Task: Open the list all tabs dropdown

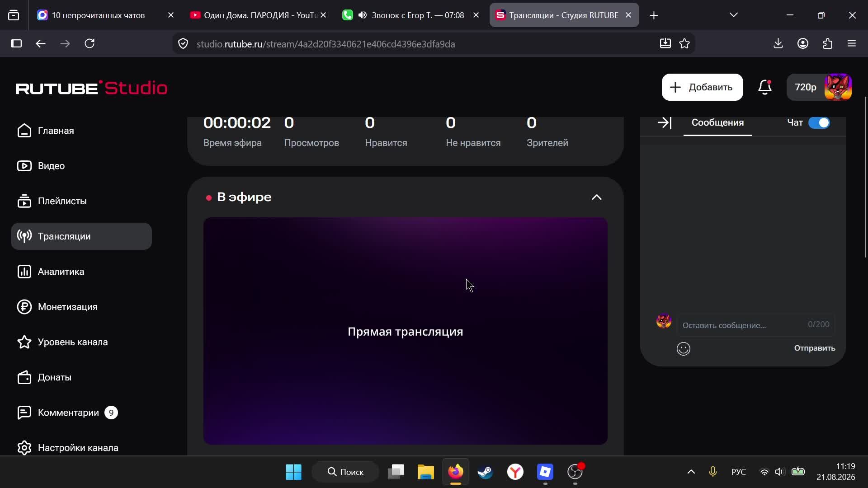Action: pos(733,15)
